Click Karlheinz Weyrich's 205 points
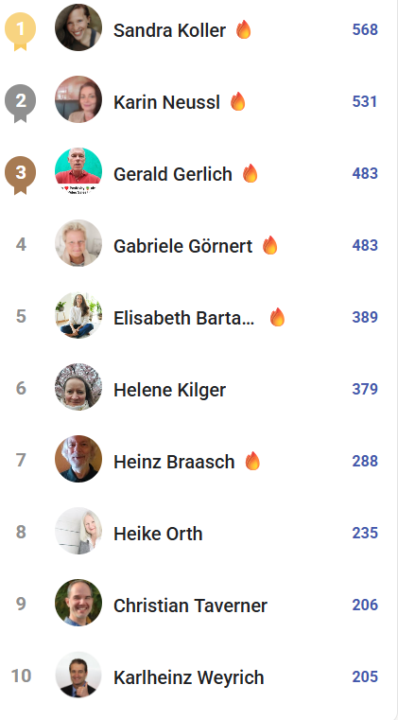The width and height of the screenshot is (398, 720). (x=365, y=677)
